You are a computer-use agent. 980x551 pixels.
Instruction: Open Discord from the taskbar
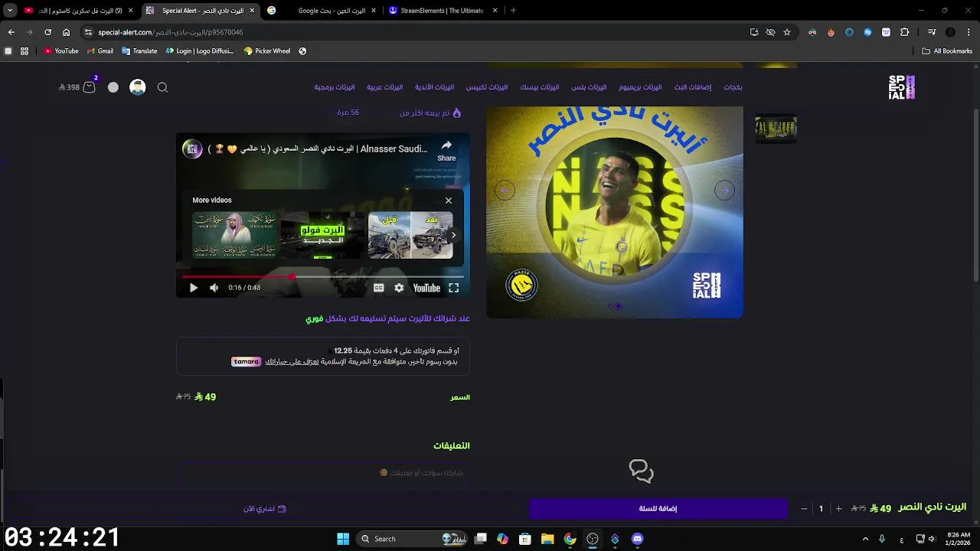point(637,539)
